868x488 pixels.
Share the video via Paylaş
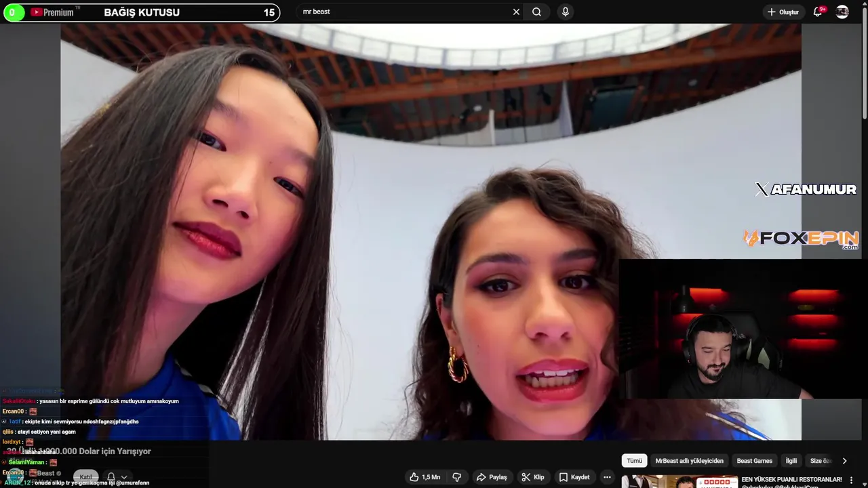492,477
